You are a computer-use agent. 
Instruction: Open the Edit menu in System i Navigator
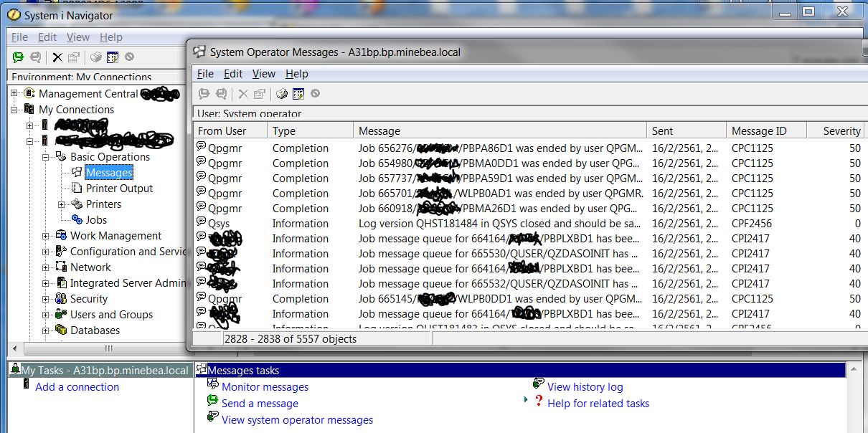tap(47, 37)
